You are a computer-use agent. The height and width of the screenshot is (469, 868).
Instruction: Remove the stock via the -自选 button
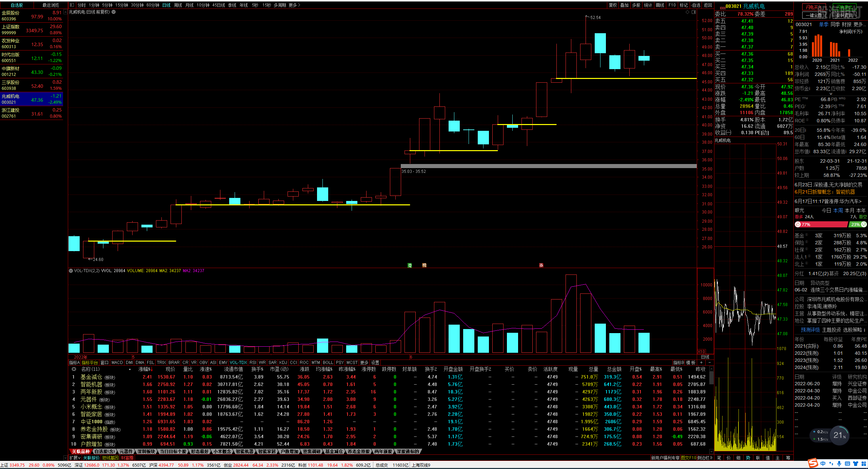tap(696, 5)
